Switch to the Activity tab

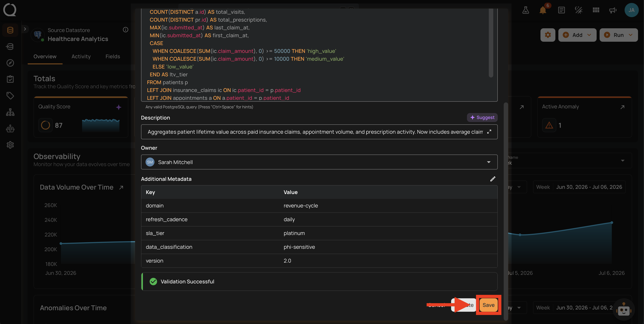click(x=81, y=57)
